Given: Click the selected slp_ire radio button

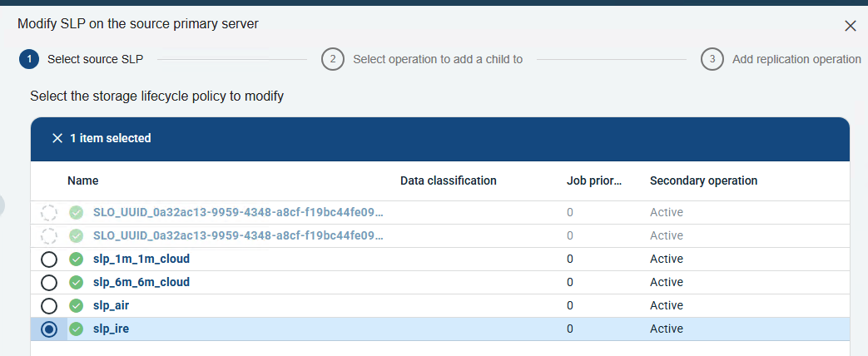Looking at the screenshot, I should [x=49, y=329].
